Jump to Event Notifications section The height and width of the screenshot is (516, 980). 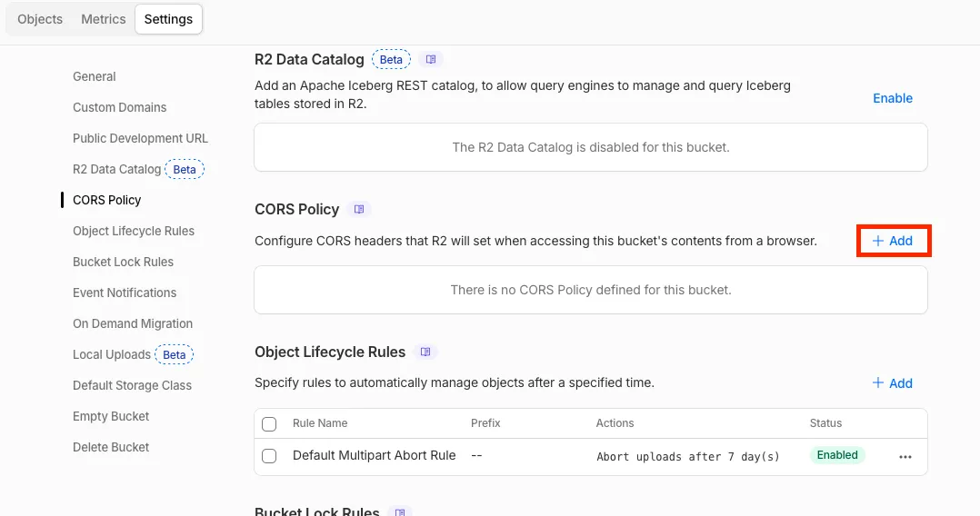click(125, 293)
